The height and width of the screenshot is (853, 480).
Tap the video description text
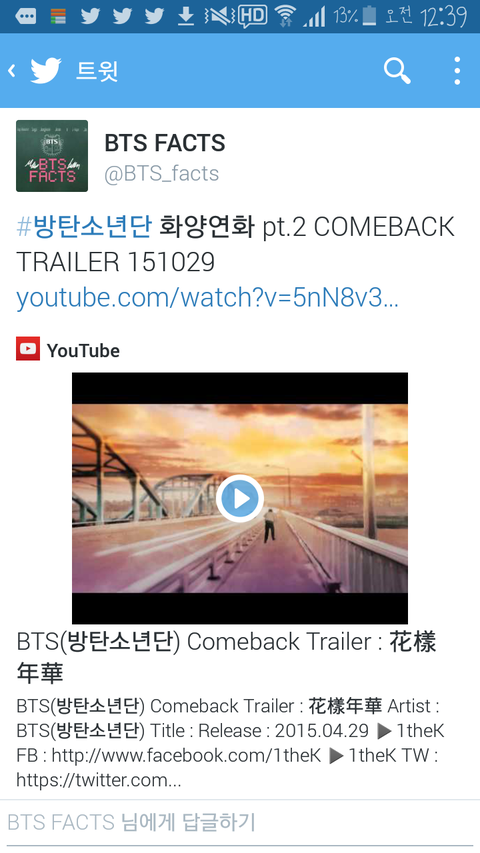[230, 743]
